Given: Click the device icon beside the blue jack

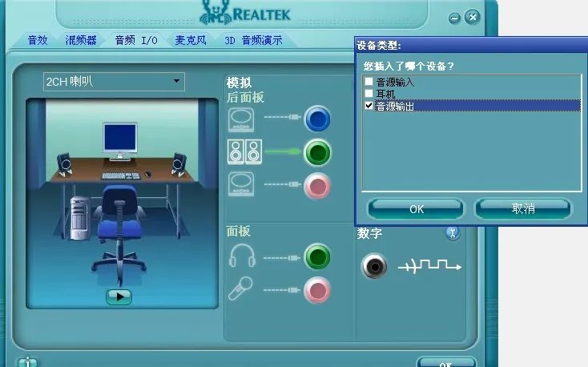Looking at the screenshot, I should pos(241,119).
